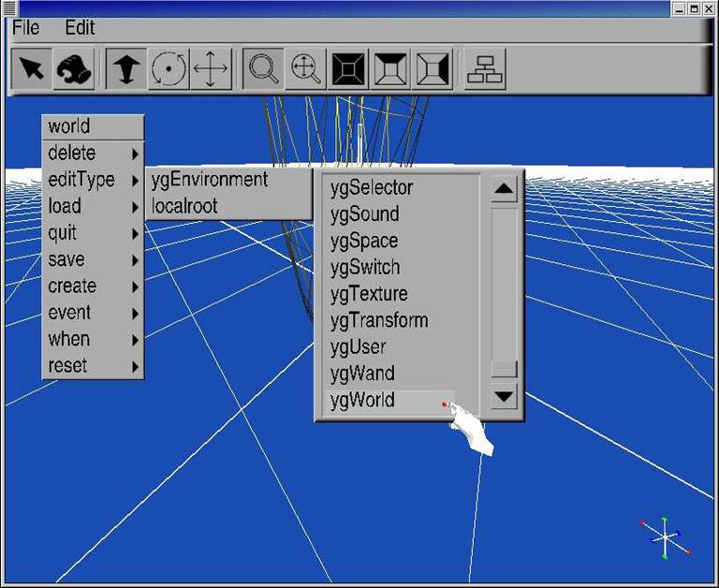Image resolution: width=719 pixels, height=588 pixels.
Task: Switch to the side perspective view icon
Action: pyautogui.click(x=433, y=68)
